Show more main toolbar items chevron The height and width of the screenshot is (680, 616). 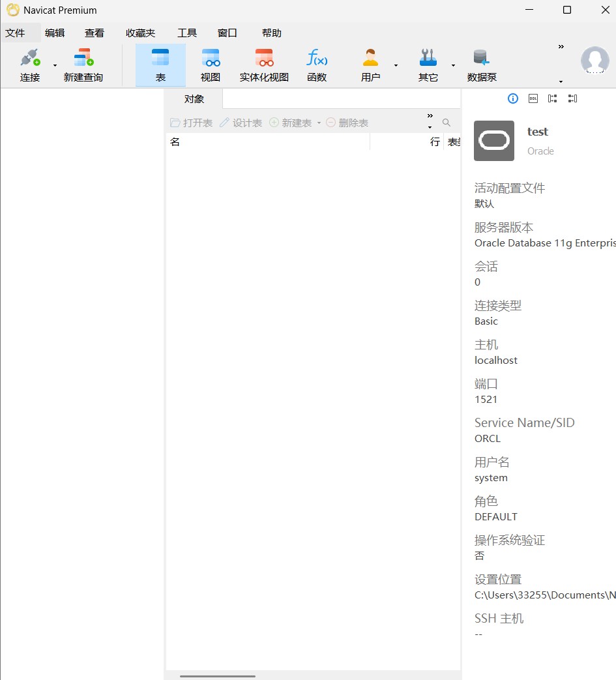(561, 46)
